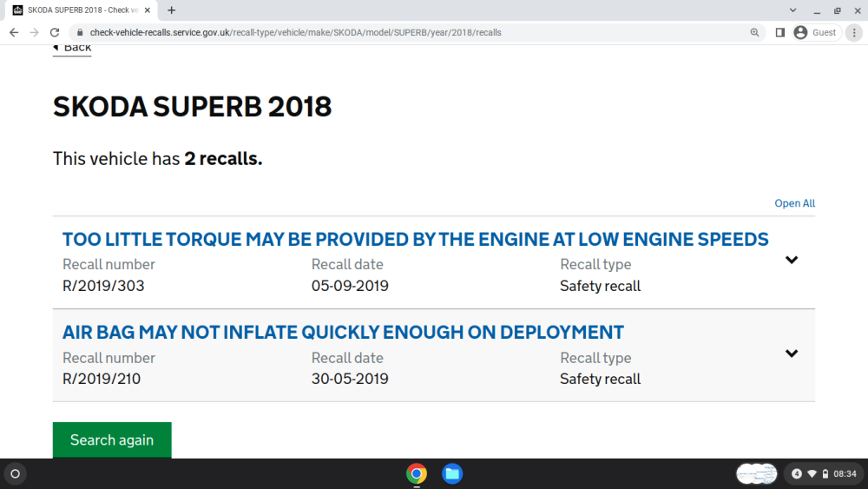Open the Files app on the shelf
This screenshot has width=868, height=489.
(x=452, y=474)
